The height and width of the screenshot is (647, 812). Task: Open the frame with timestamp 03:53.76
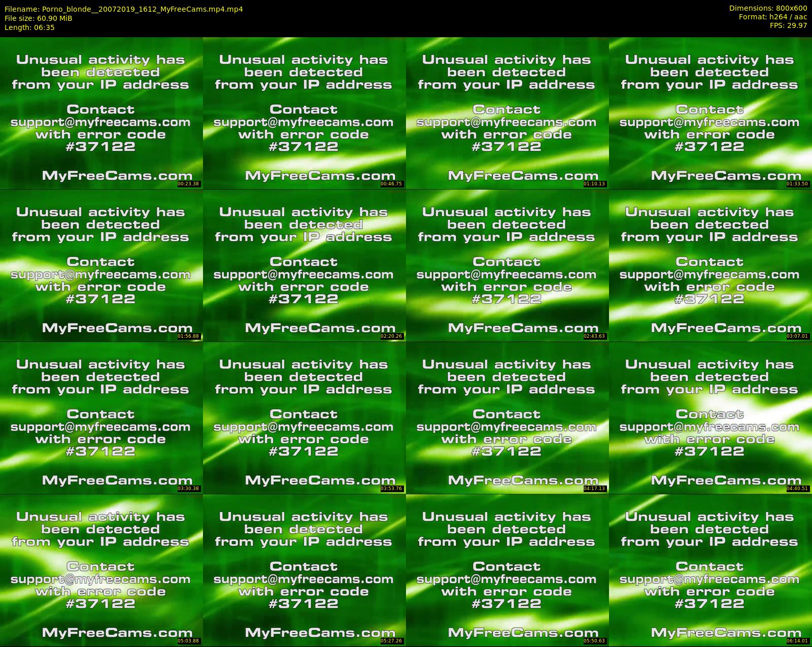[x=304, y=417]
